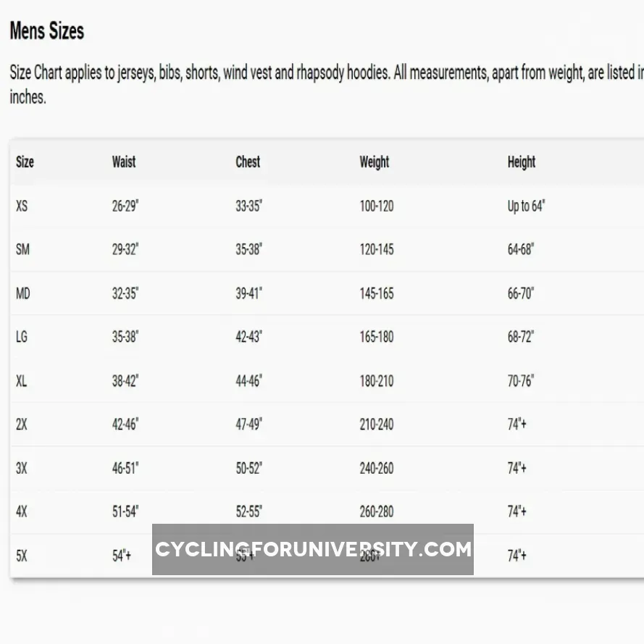
Task: Select the MD size row label
Action: point(23,293)
